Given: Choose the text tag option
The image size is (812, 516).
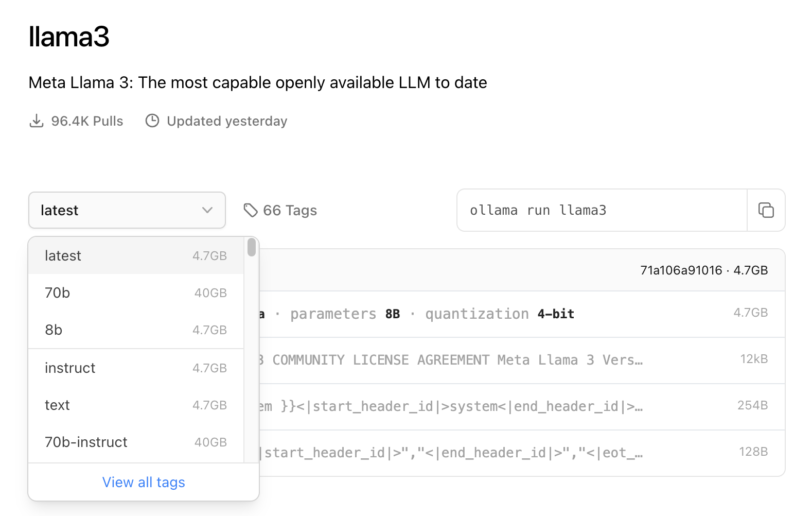Looking at the screenshot, I should (x=135, y=405).
